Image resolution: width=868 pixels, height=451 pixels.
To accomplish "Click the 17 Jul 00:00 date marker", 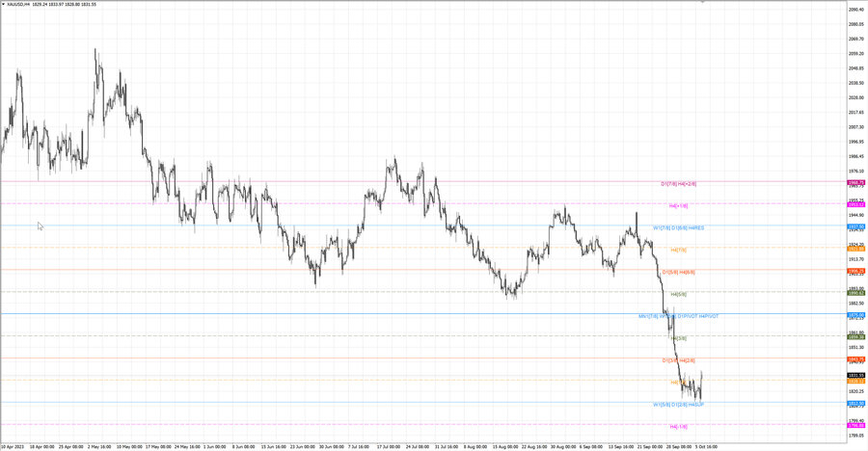I will click(389, 446).
